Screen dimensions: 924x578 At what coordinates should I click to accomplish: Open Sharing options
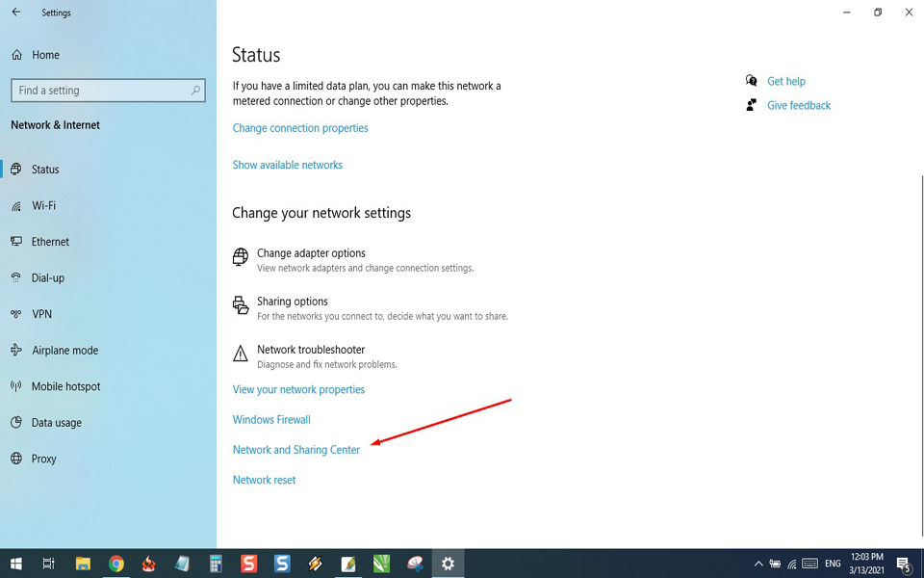pyautogui.click(x=370, y=308)
